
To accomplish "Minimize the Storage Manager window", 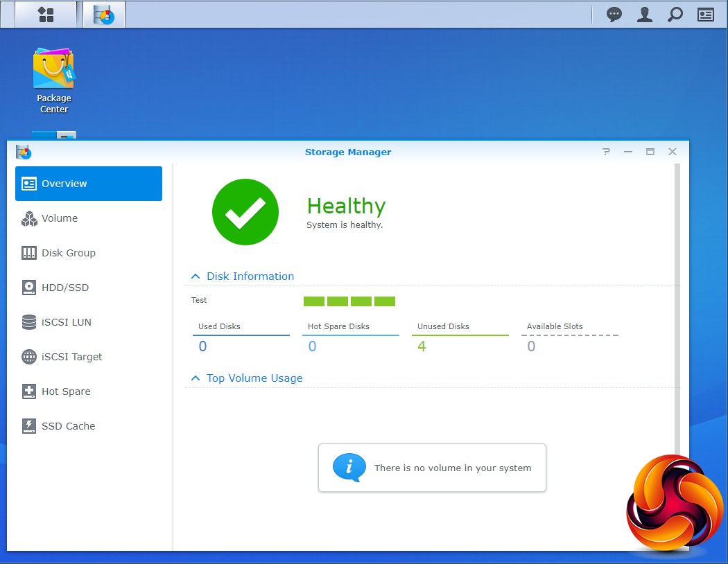I will click(627, 152).
